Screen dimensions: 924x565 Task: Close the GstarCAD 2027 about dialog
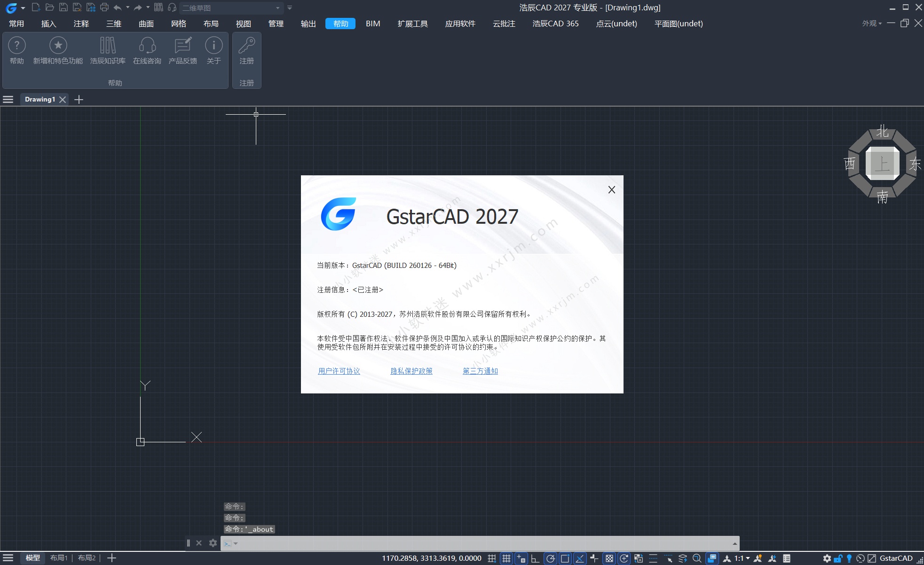pos(611,189)
